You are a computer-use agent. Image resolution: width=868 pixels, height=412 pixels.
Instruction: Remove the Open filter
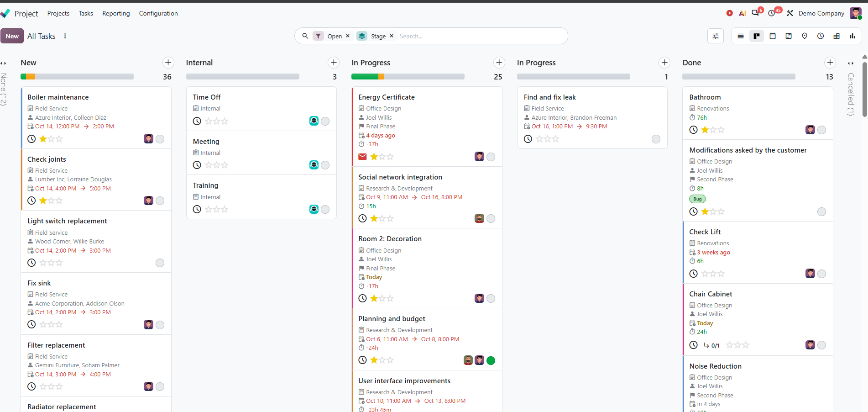348,36
